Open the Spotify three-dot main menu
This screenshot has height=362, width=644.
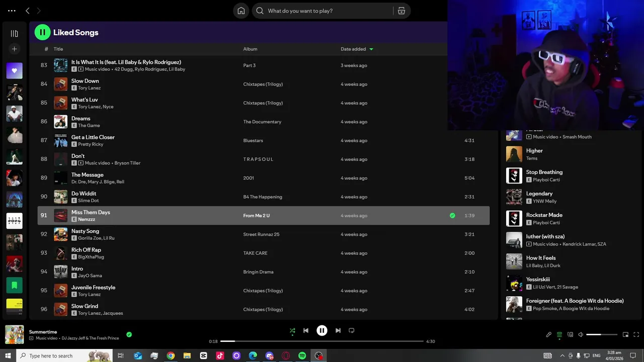(x=12, y=11)
